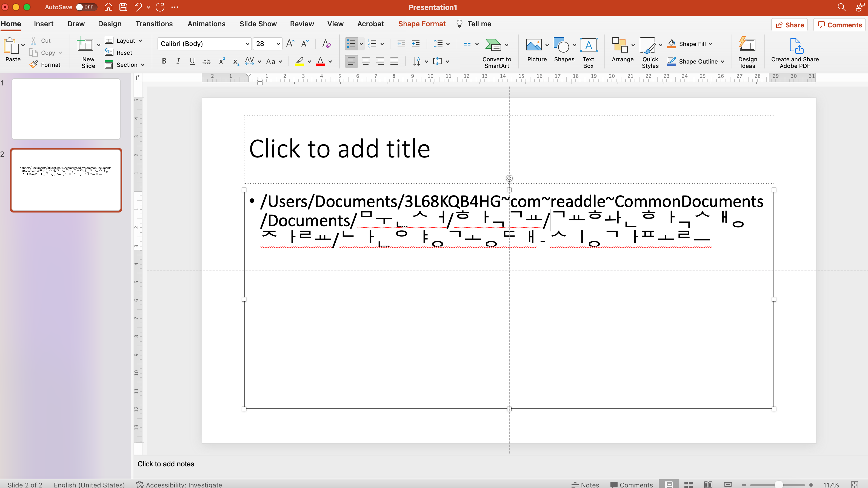This screenshot has height=488, width=868.
Task: Click the Format painter brush
Action: click(x=34, y=65)
